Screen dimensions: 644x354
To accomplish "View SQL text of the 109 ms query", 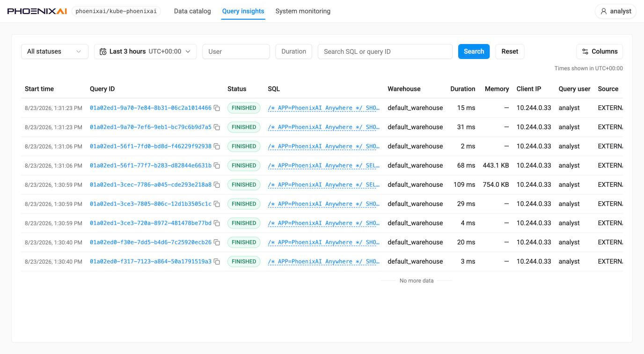I will click(x=323, y=185).
